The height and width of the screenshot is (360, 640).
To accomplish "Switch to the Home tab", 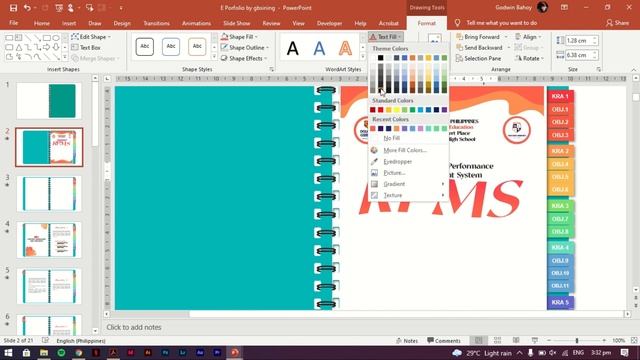I will pos(42,23).
